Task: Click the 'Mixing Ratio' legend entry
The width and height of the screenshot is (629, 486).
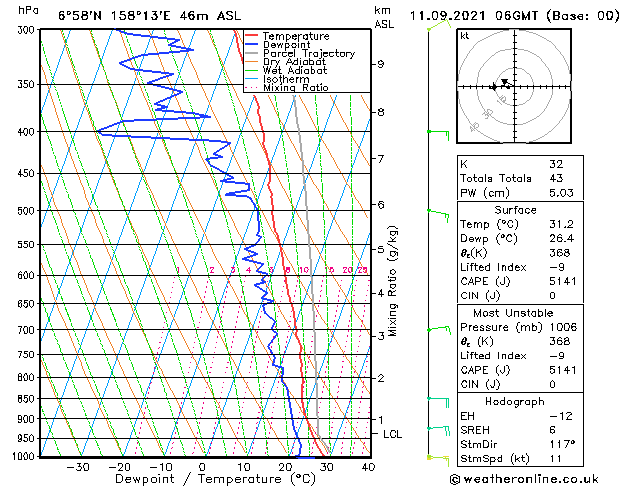Action: pyautogui.click(x=296, y=87)
